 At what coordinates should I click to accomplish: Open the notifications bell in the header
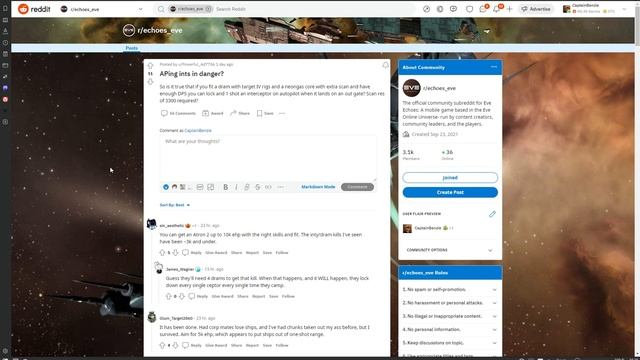point(497,9)
